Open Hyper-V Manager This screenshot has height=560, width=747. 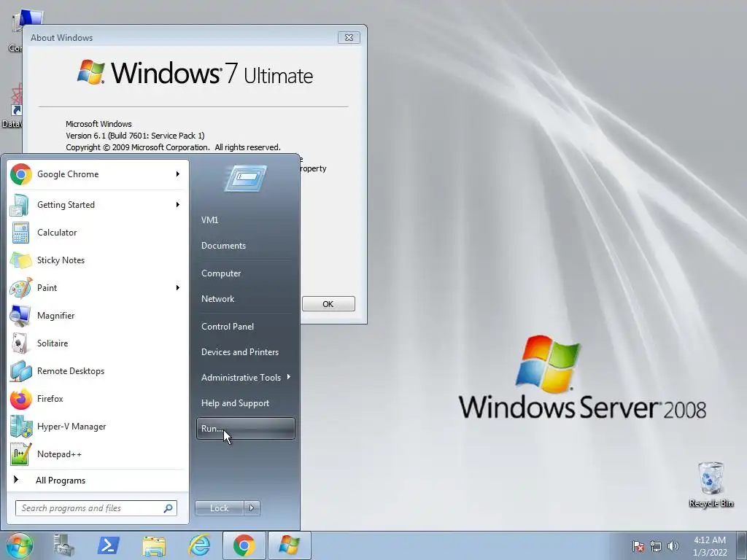[98, 426]
